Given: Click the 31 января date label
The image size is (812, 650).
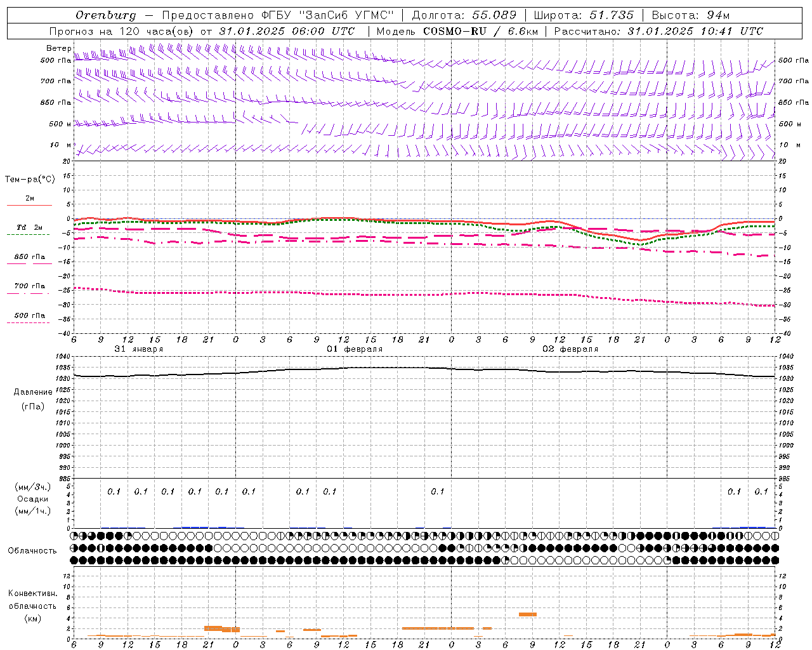Looking at the screenshot, I should (138, 349).
